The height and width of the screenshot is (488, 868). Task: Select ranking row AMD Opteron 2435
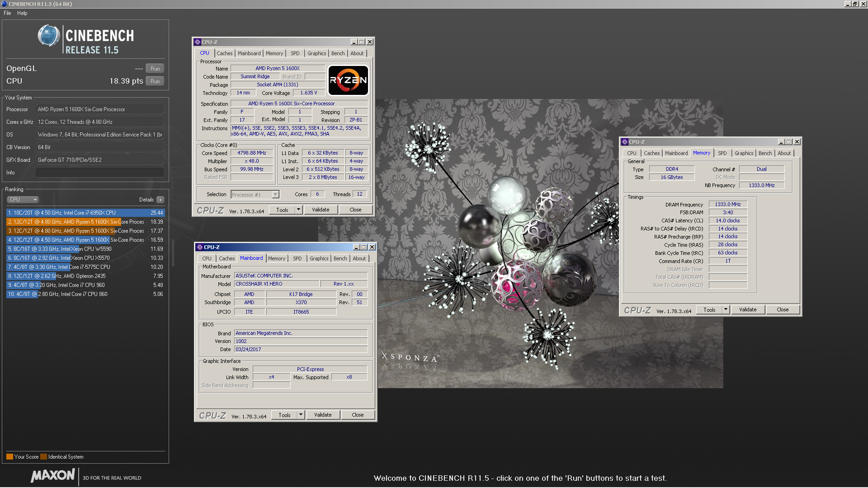click(85, 276)
